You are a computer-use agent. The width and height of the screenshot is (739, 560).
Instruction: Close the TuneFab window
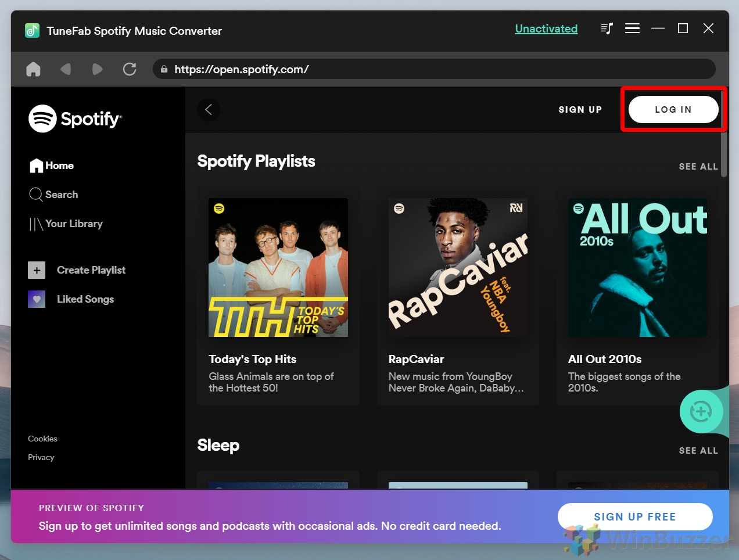[x=708, y=28]
